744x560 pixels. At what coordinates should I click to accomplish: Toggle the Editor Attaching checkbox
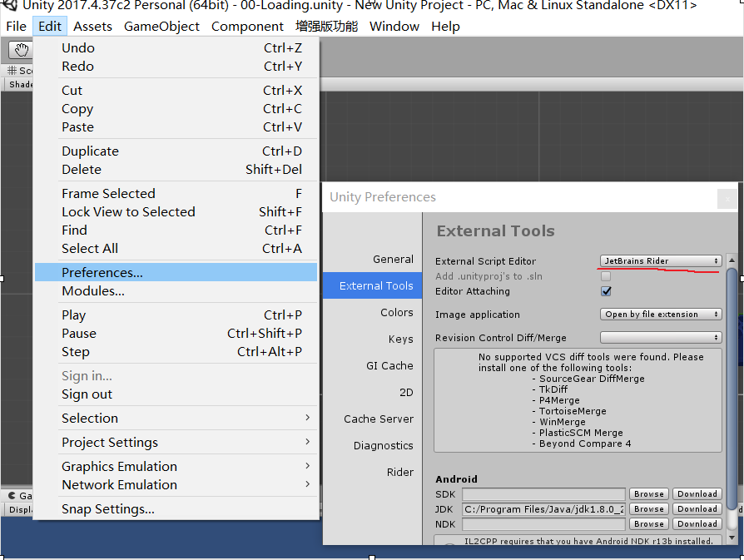[x=606, y=291]
